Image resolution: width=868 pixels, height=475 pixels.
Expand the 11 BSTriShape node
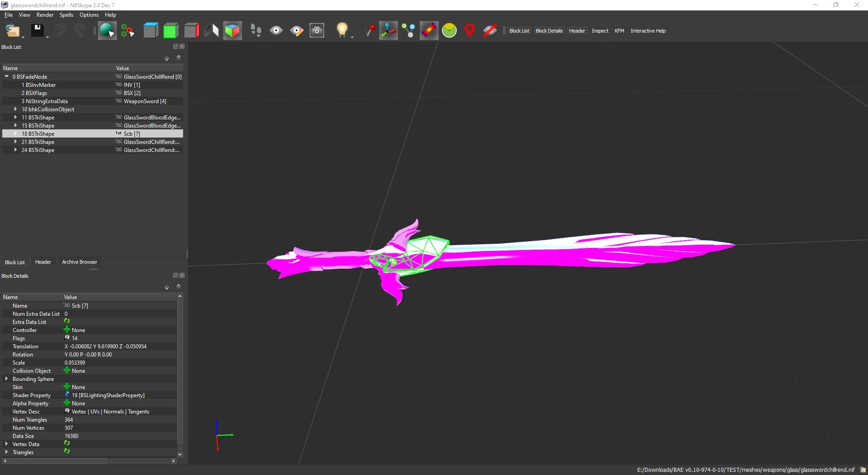click(x=16, y=117)
